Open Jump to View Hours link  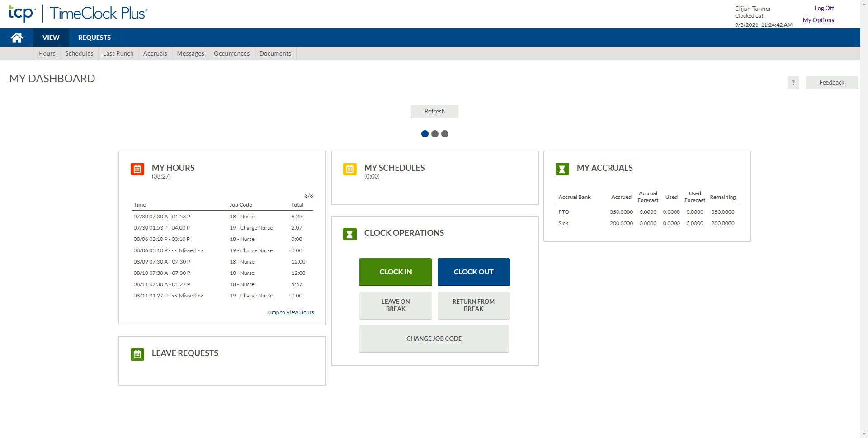click(x=290, y=312)
